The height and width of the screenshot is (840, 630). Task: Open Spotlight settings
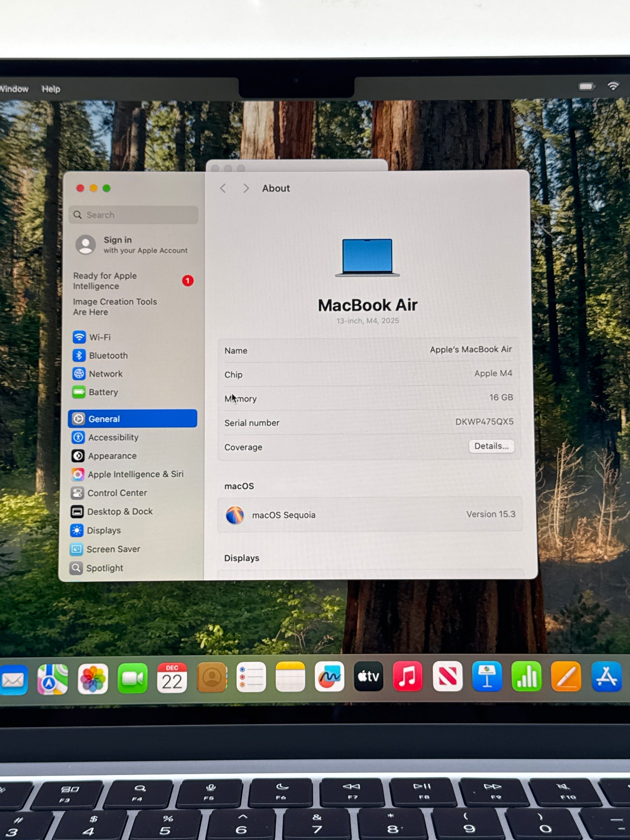pos(104,568)
